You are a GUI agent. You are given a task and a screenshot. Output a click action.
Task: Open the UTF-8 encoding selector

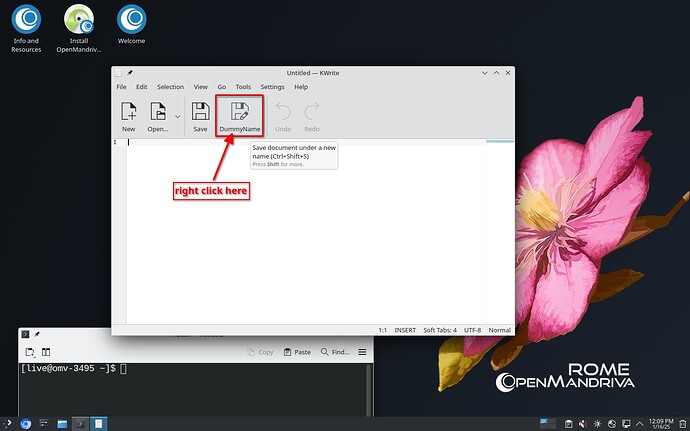click(473, 330)
